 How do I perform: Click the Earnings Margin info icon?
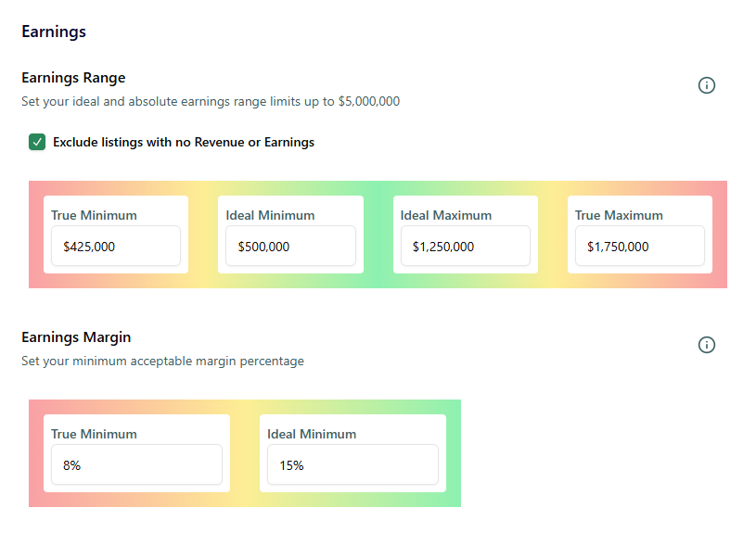click(707, 345)
